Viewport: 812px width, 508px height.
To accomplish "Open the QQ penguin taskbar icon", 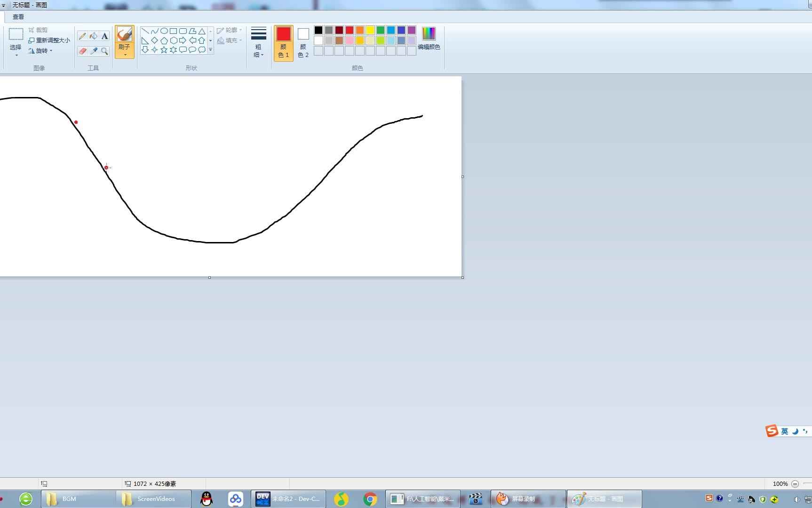I will pyautogui.click(x=207, y=499).
